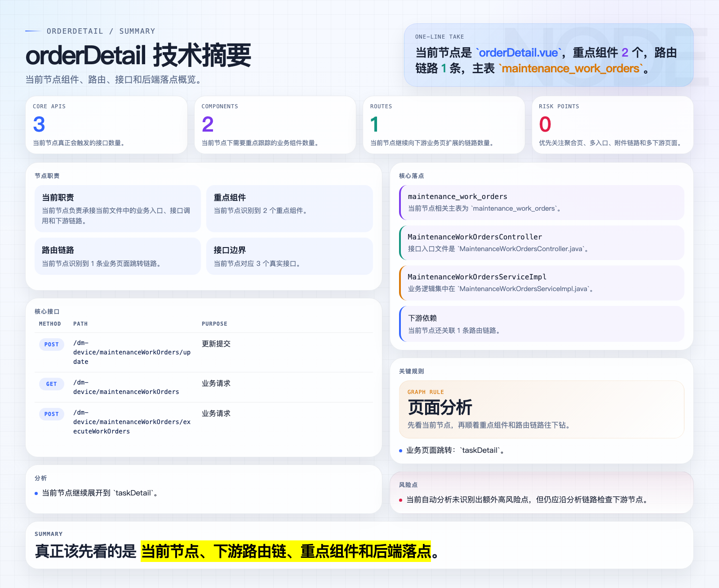Open the COMPONENTS card showing 2

[x=275, y=125]
